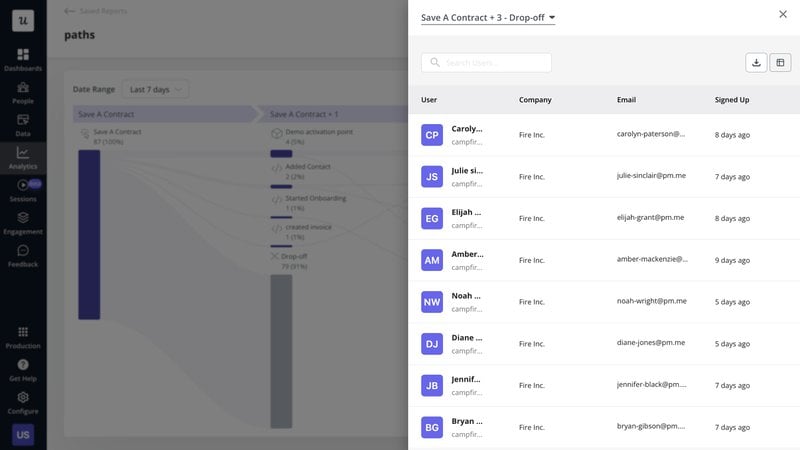Open the Last 7 days date range dropdown
The width and height of the screenshot is (800, 450).
tap(155, 89)
